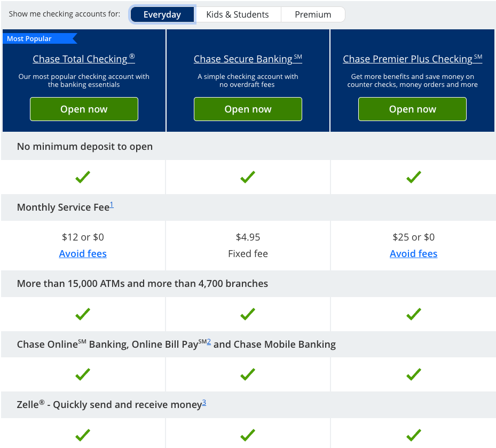Screen dimensions: 496x448
Task: Click the 15,000 ATMs and branches heading
Action: click(x=143, y=284)
